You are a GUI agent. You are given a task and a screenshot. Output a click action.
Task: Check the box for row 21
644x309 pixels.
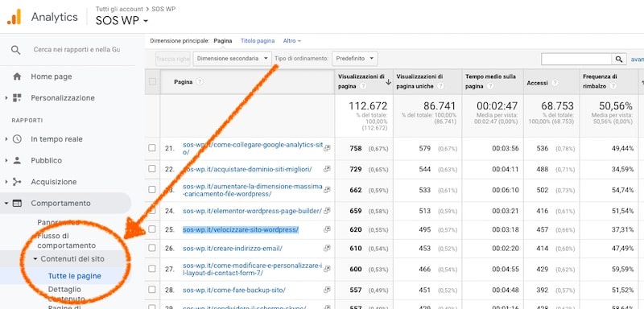coord(152,148)
